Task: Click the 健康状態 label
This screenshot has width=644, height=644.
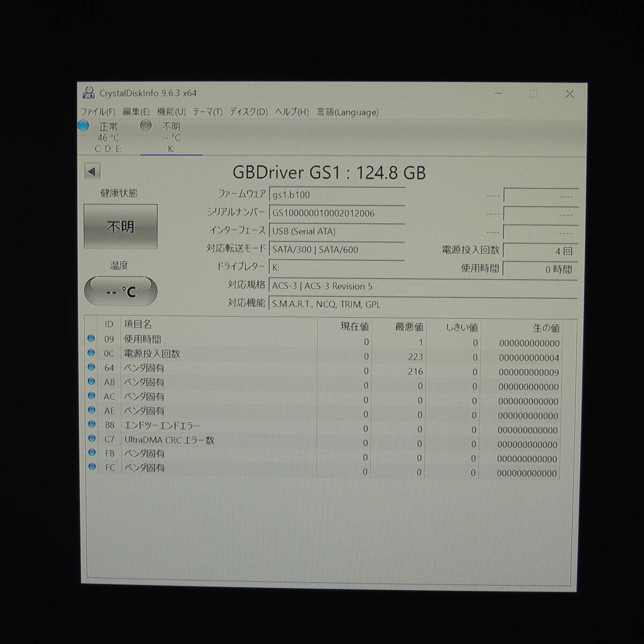Action: (119, 193)
